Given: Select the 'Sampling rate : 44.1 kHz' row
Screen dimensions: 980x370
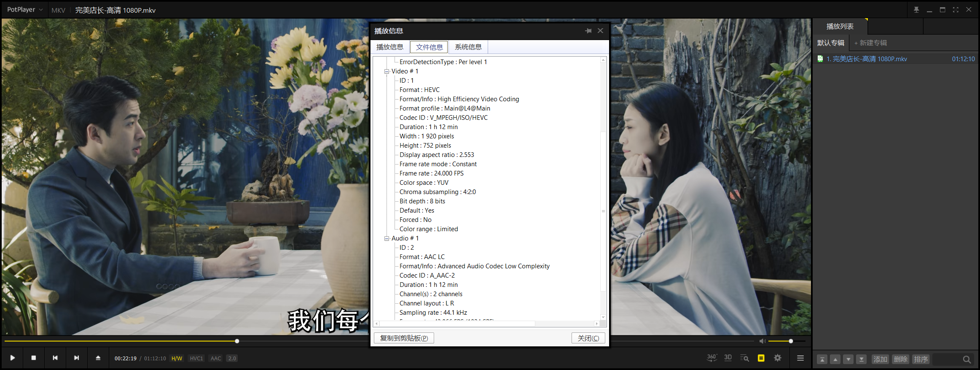Looking at the screenshot, I should 433,313.
